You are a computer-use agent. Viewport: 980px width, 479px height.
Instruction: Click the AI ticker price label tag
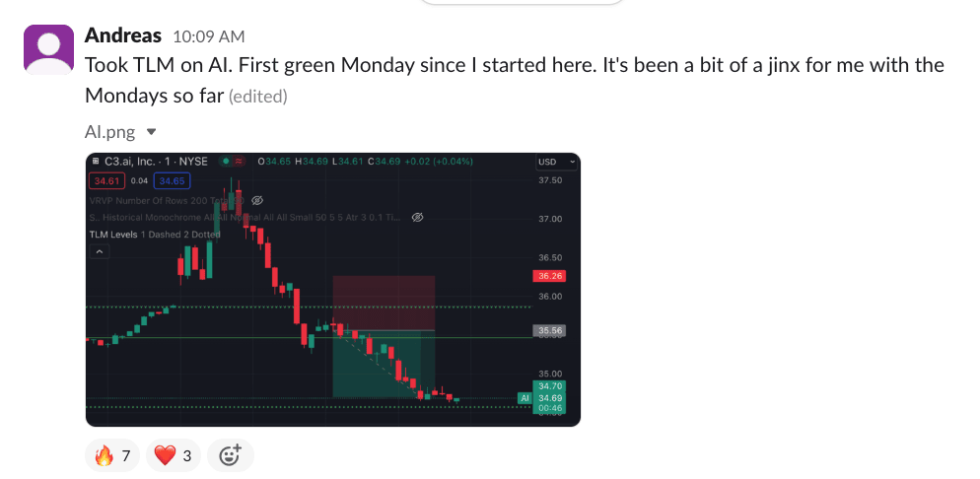525,398
